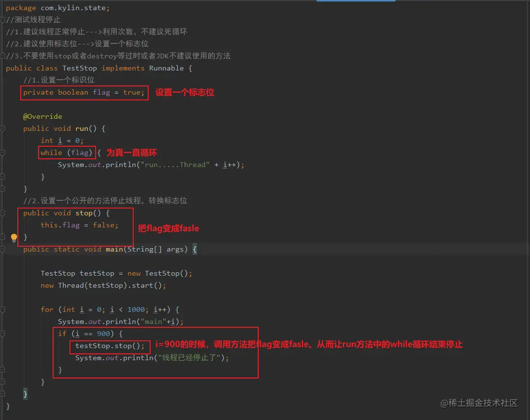Click String[] args parameter
Image resolution: width=530 pixels, height=420 pixels.
tap(155, 249)
